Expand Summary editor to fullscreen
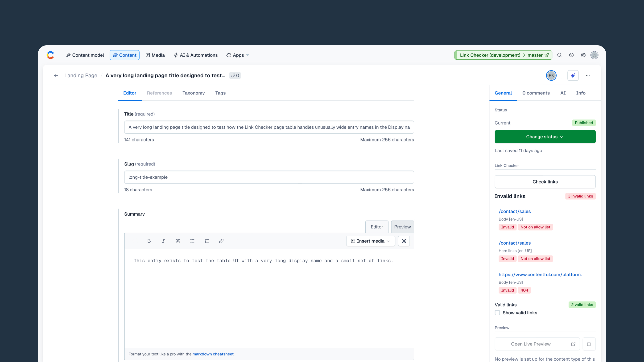 coord(404,241)
